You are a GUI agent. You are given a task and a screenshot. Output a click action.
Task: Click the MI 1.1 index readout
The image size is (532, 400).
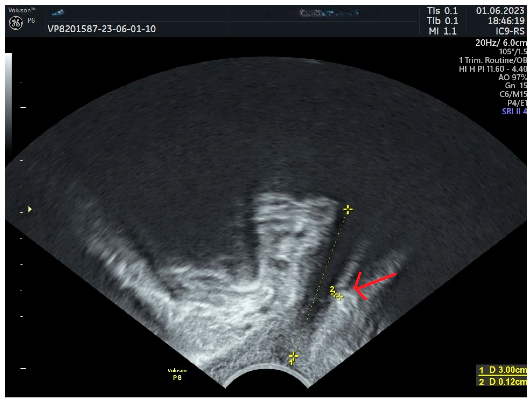click(443, 31)
